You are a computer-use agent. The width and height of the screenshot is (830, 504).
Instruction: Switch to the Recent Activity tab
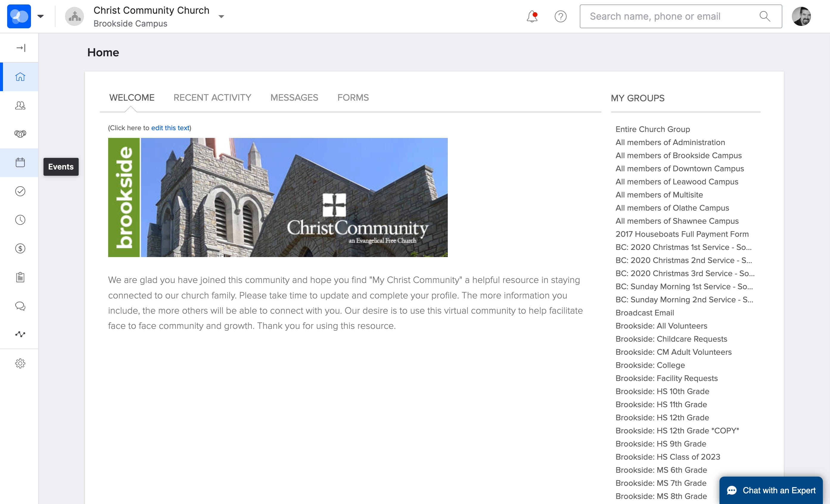[212, 98]
